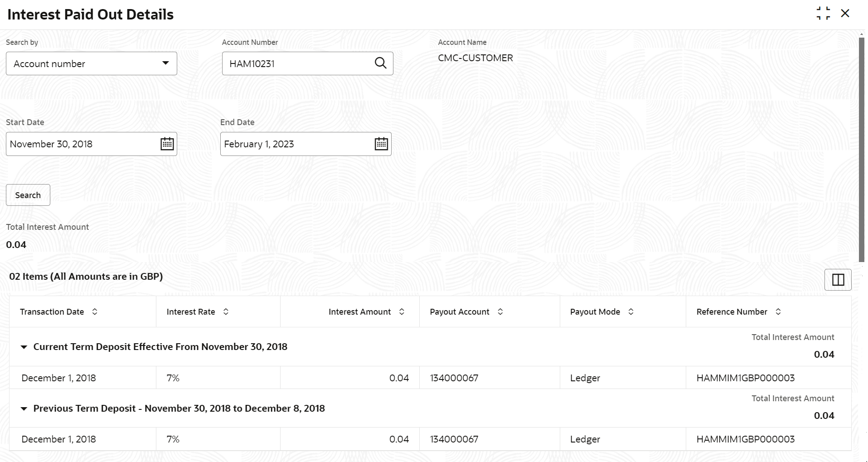The height and width of the screenshot is (462, 868).
Task: Open the column layout selector icon
Action: 838,280
